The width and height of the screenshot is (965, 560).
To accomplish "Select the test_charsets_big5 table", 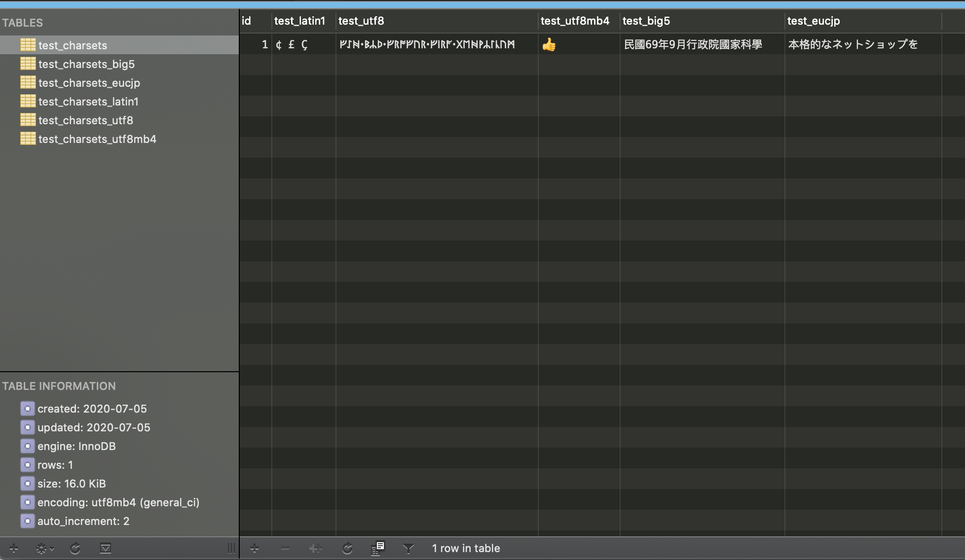I will pos(87,64).
